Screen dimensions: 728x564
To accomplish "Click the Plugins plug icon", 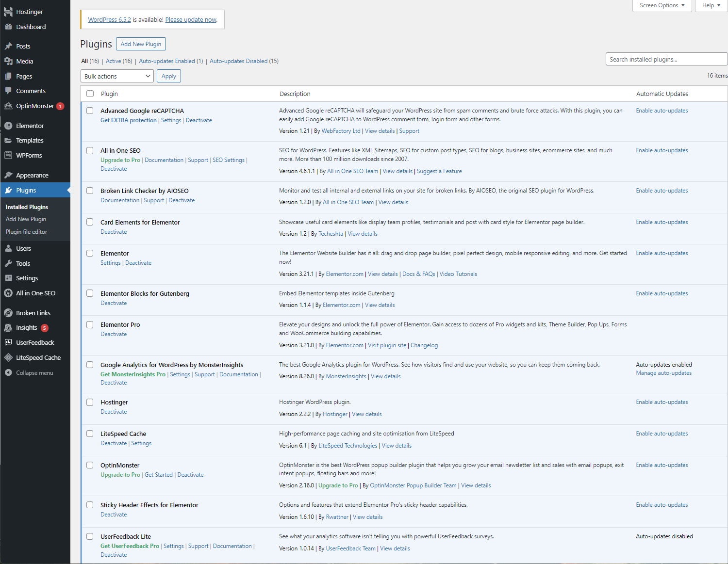I will (x=8, y=190).
